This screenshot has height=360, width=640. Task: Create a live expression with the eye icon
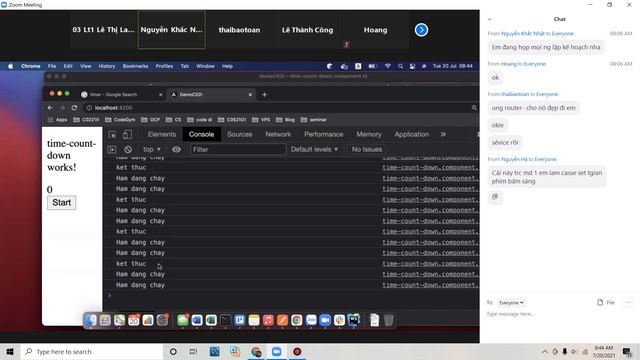pyautogui.click(x=176, y=149)
